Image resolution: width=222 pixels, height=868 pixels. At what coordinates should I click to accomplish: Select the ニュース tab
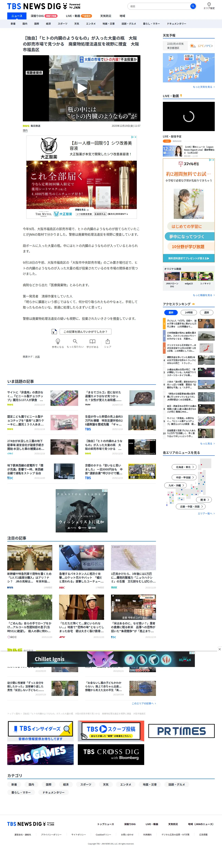16,16
